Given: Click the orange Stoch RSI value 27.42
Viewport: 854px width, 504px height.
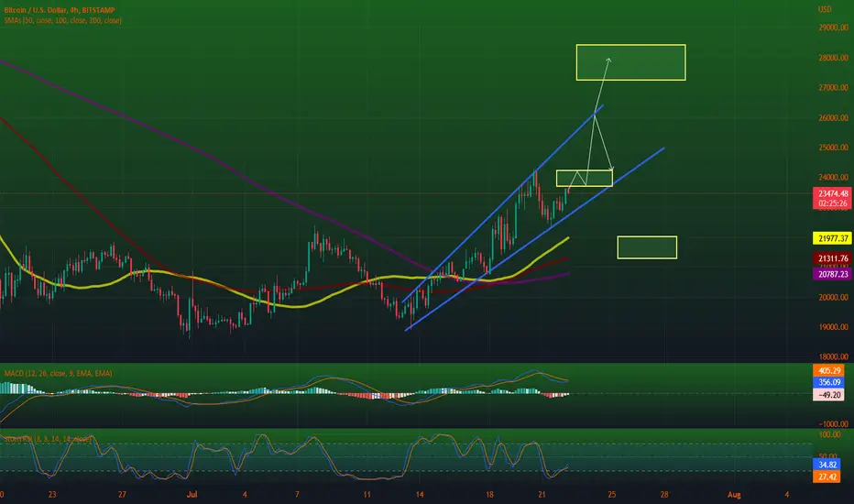Looking at the screenshot, I should [827, 477].
